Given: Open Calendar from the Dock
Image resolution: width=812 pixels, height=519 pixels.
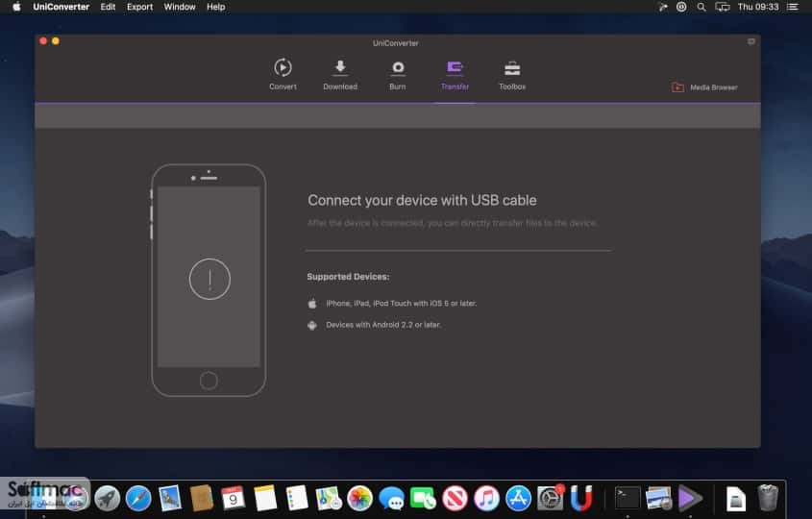Looking at the screenshot, I should coord(234,498).
